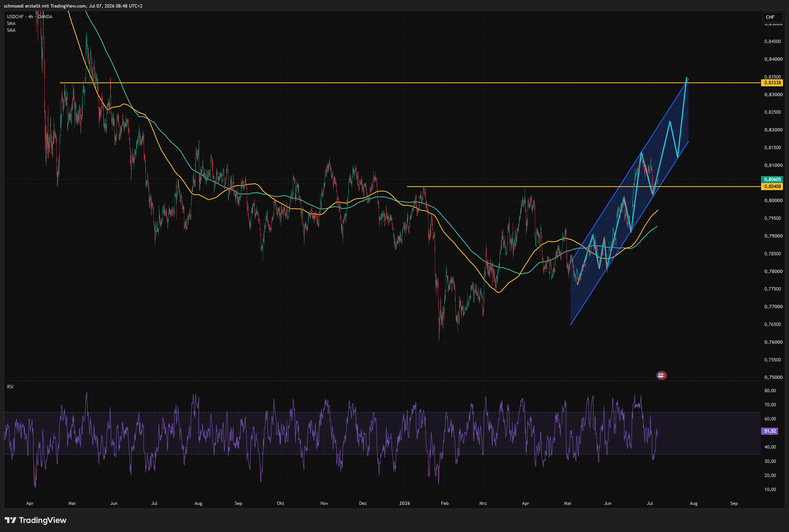789x532 pixels.
Task: Click the Mrz label on time axis
Action: coord(483,503)
